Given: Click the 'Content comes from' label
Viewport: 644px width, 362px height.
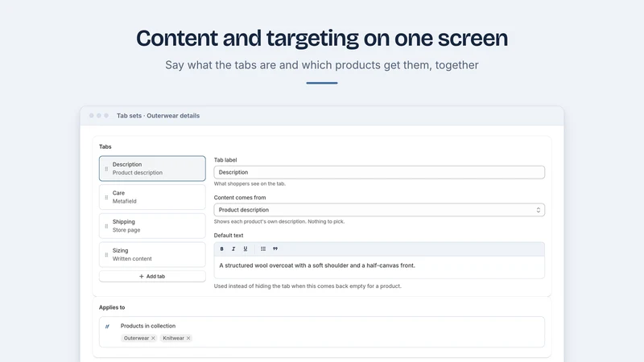Looking at the screenshot, I should coord(240,197).
